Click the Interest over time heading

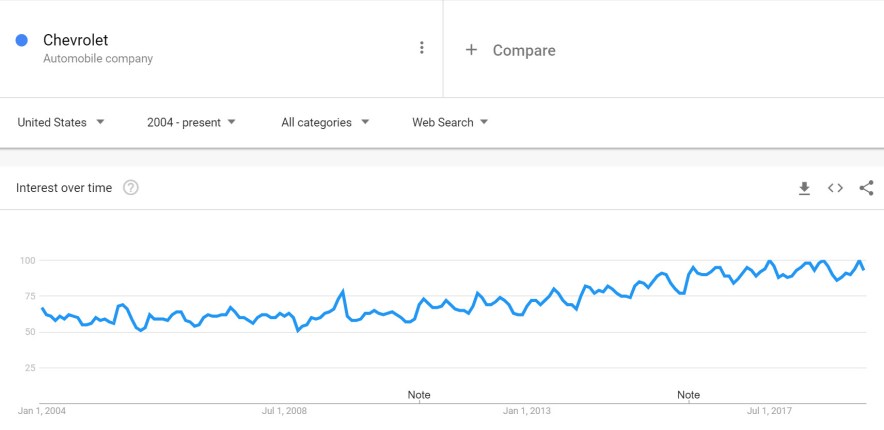tap(64, 188)
